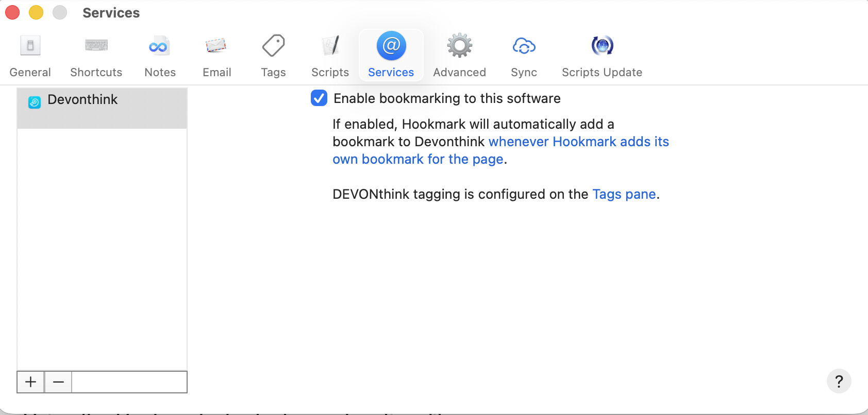Open the Tags tag icon

pyautogui.click(x=273, y=46)
